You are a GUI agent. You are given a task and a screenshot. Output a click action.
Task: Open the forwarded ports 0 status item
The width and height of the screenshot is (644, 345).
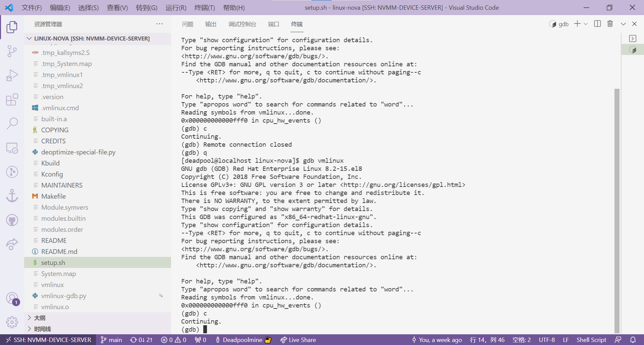coord(201,340)
